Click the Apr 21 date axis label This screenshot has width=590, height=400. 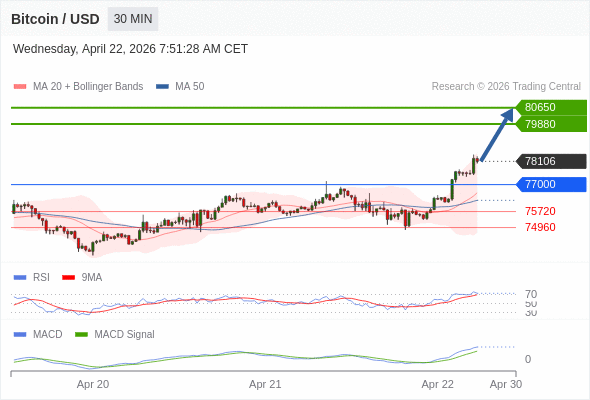(265, 384)
